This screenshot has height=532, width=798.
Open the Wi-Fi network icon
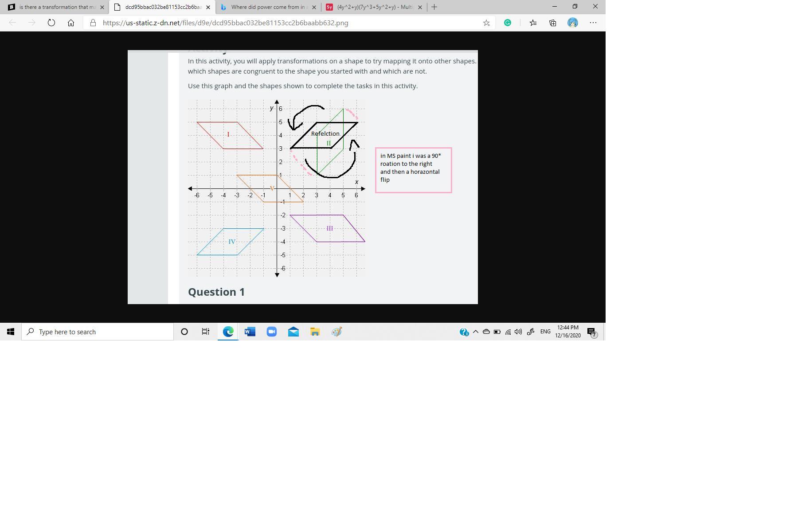(508, 332)
